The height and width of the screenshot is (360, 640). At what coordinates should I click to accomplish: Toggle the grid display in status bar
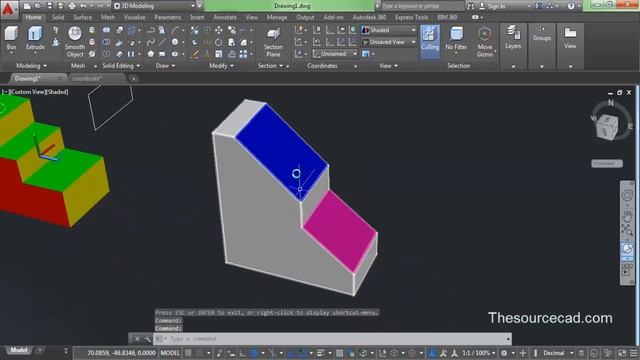188,353
